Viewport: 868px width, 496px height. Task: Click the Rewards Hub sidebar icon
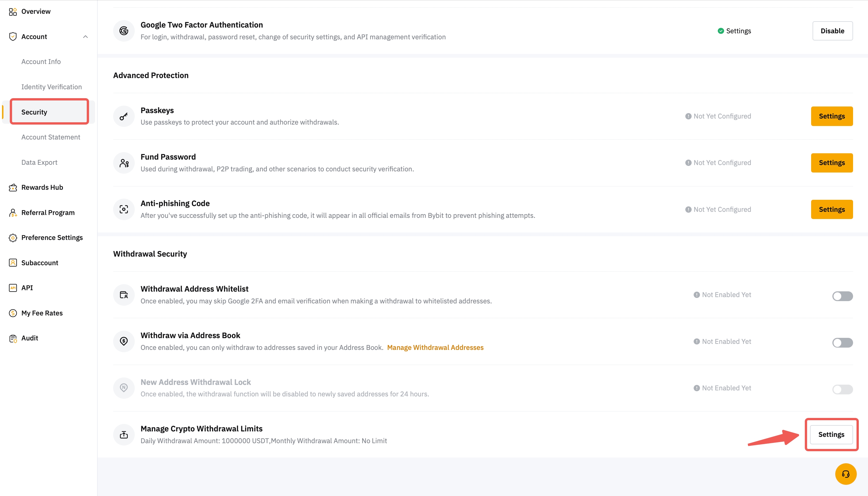(x=13, y=187)
